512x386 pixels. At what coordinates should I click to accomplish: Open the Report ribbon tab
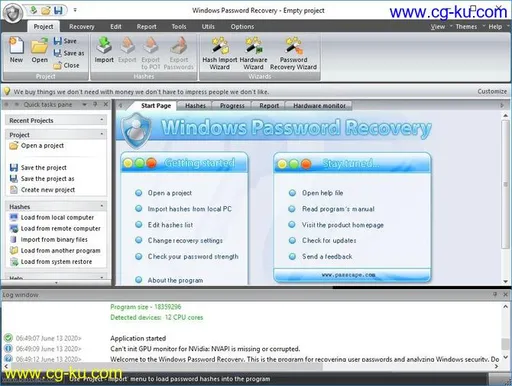[146, 27]
